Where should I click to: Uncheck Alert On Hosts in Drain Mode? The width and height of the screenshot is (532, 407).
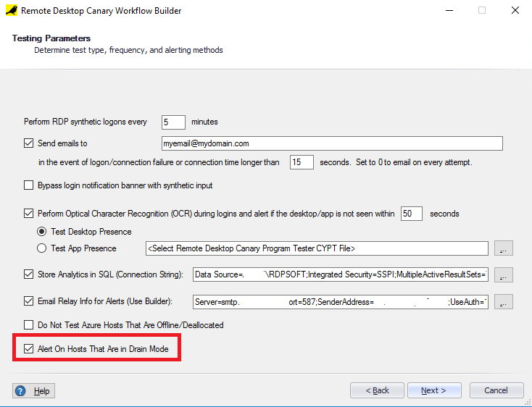click(x=28, y=349)
